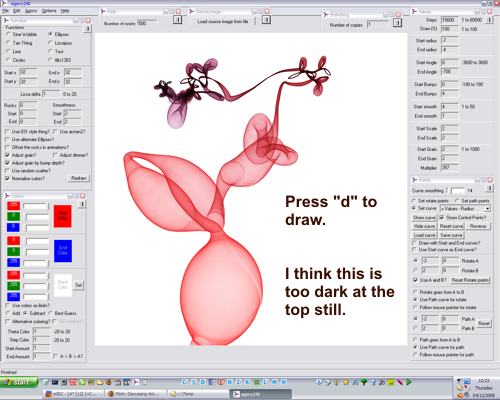
Task: Click agony240 taskbar button
Action: pyautogui.click(x=260, y=394)
